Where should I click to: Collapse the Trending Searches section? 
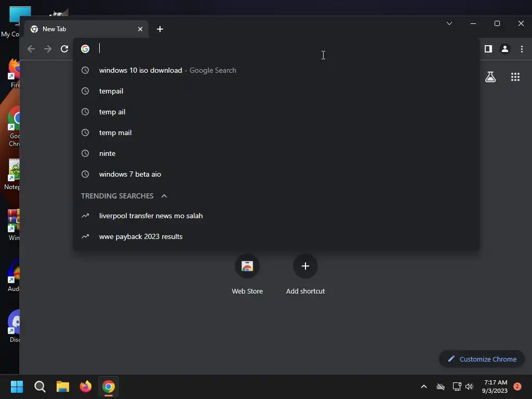tap(164, 196)
